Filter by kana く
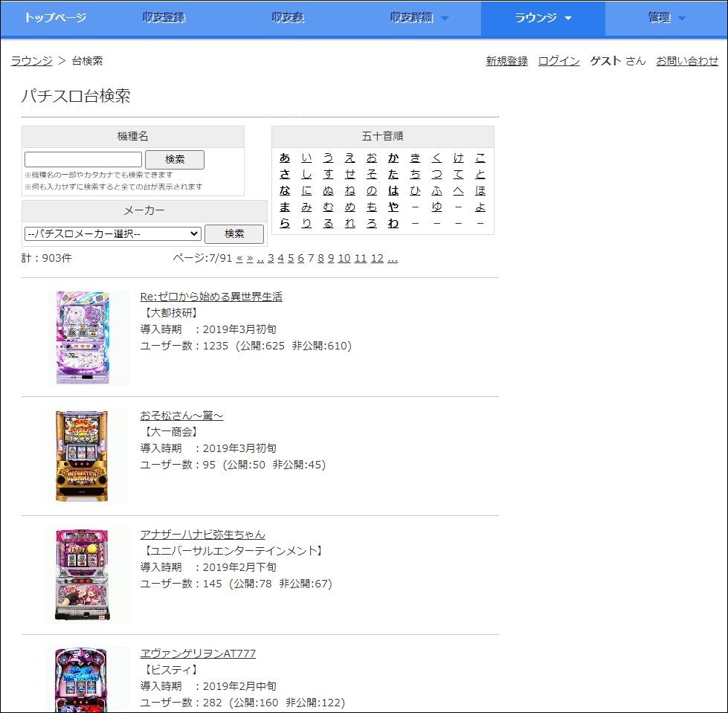The height and width of the screenshot is (713, 728). coord(437,158)
